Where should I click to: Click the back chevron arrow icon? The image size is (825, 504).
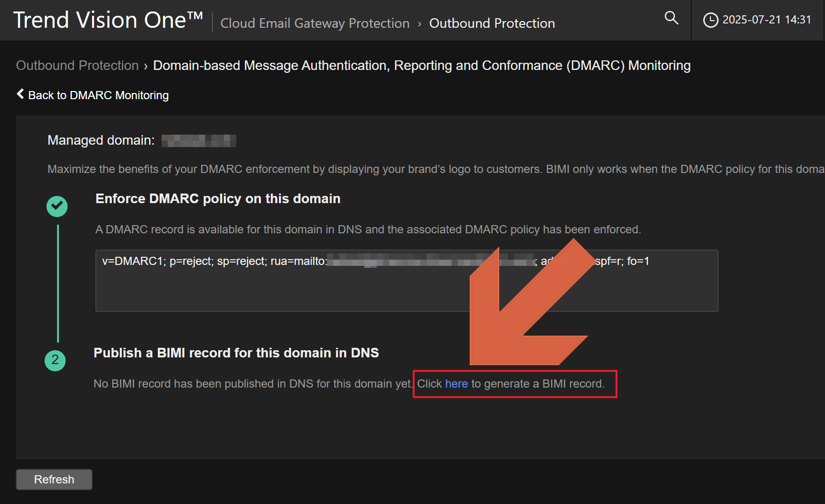(x=20, y=94)
